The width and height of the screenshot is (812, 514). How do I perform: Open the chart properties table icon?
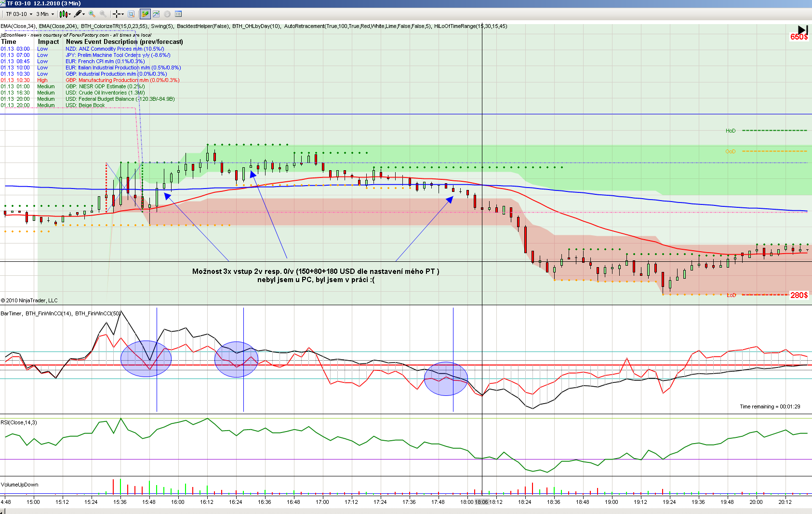pyautogui.click(x=178, y=14)
